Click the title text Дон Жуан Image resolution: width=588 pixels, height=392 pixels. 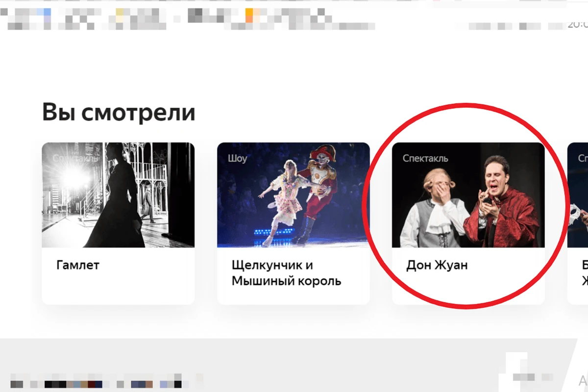click(437, 266)
